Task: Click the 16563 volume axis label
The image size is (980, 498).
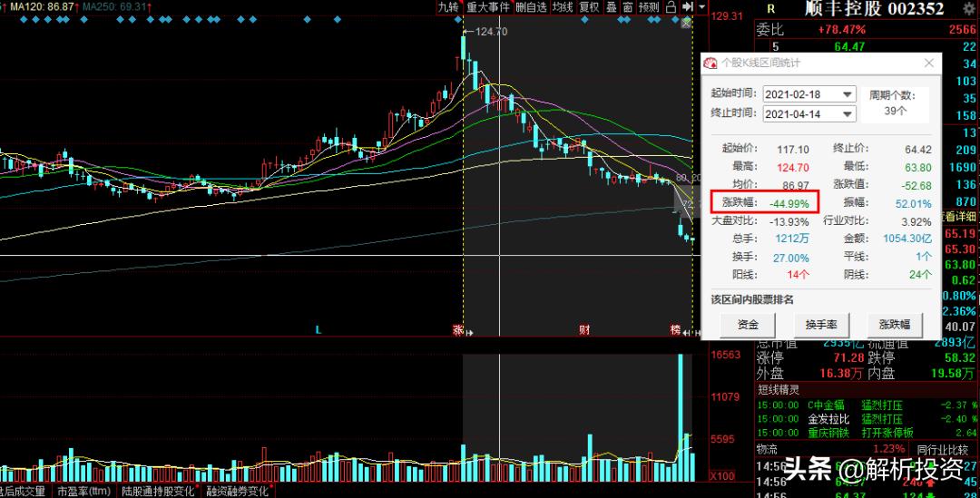Action: point(726,355)
